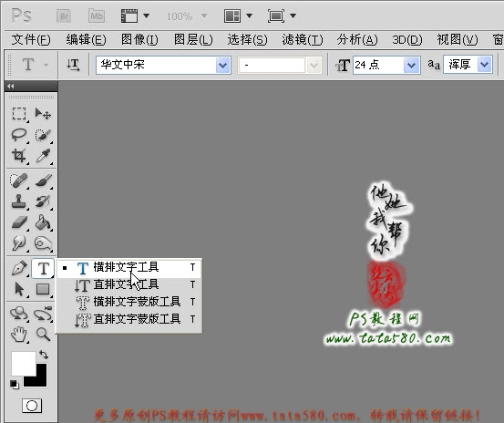The height and width of the screenshot is (423, 504).
Task: Select the Rectangle shape tool
Action: [43, 289]
